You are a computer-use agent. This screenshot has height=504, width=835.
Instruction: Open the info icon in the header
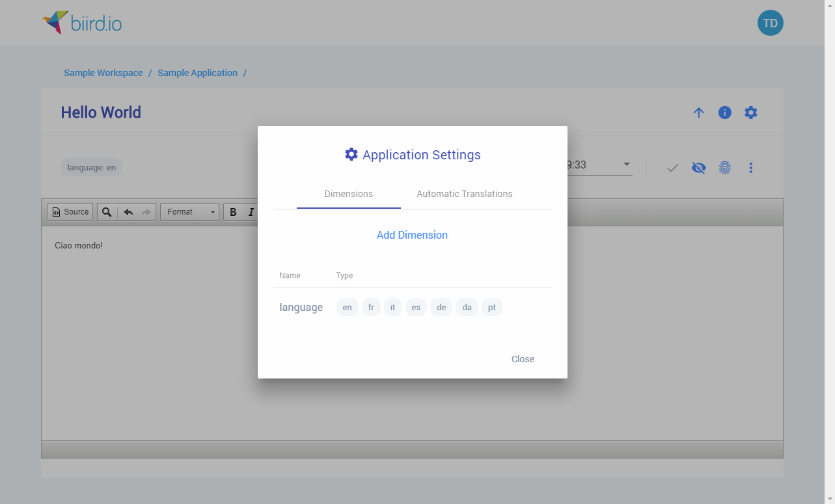click(x=724, y=113)
